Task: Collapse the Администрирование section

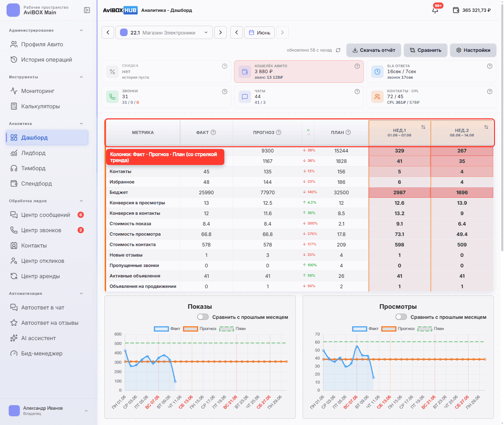Action: tap(81, 30)
